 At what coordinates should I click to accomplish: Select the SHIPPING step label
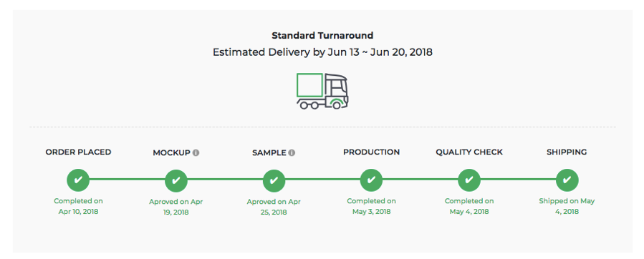567,152
